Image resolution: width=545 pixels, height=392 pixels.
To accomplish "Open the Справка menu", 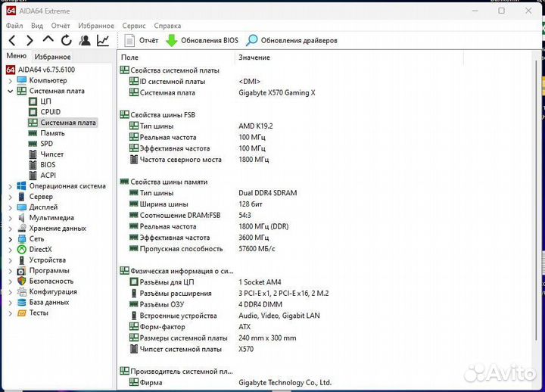I will 167,26.
